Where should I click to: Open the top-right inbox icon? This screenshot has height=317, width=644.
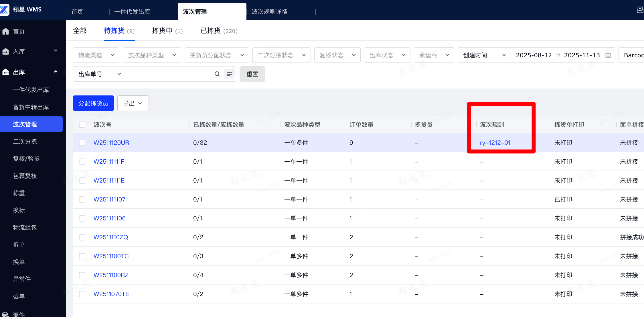[x=640, y=10]
